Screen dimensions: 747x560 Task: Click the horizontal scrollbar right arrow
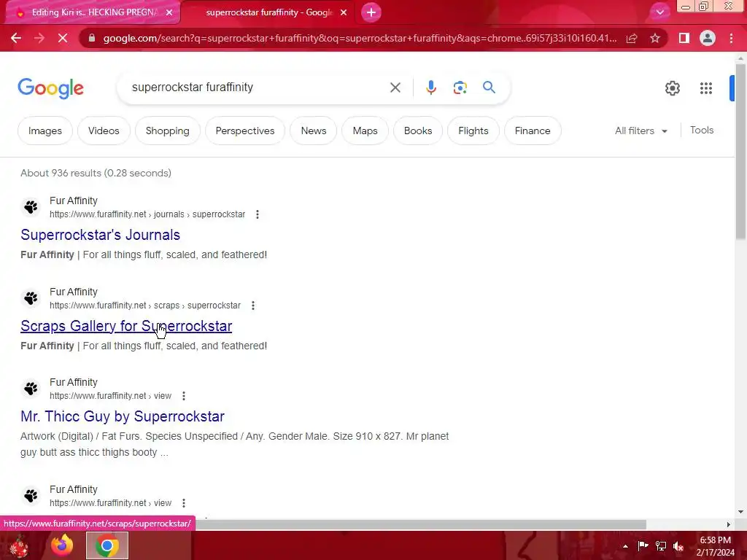pyautogui.click(x=728, y=524)
